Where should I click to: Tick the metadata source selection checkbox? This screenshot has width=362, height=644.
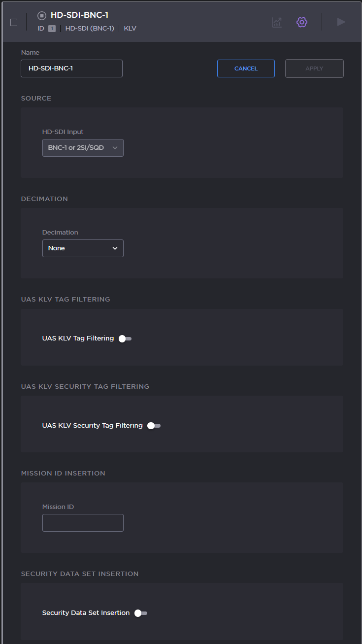click(14, 22)
